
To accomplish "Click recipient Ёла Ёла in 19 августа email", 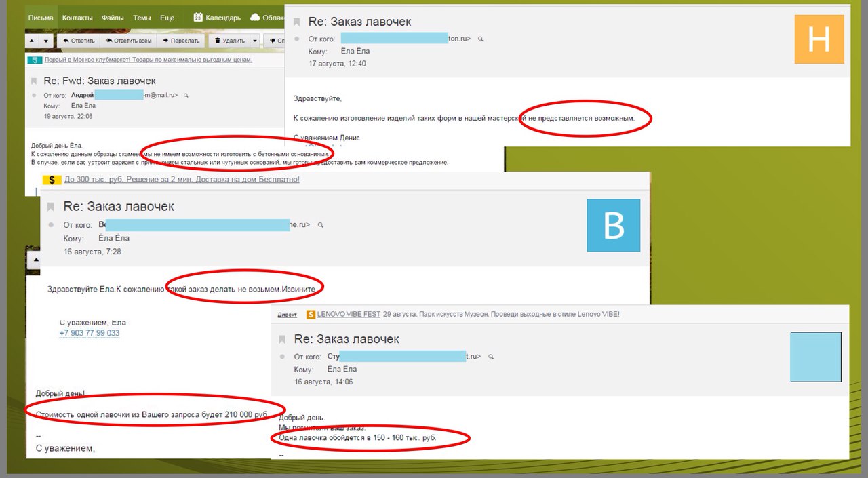I will tap(84, 106).
